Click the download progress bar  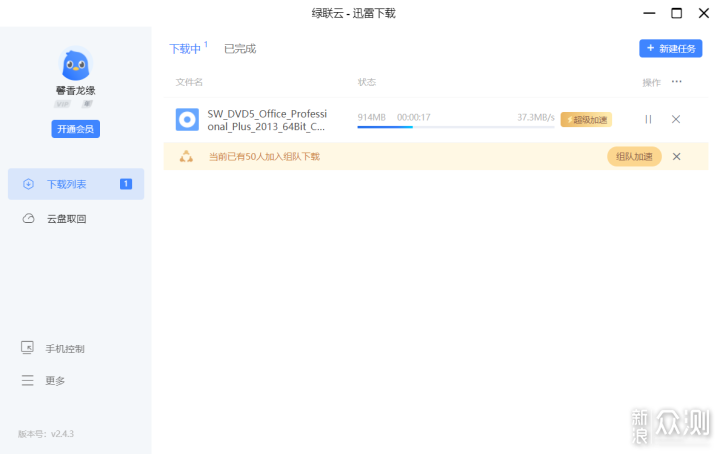(456, 127)
